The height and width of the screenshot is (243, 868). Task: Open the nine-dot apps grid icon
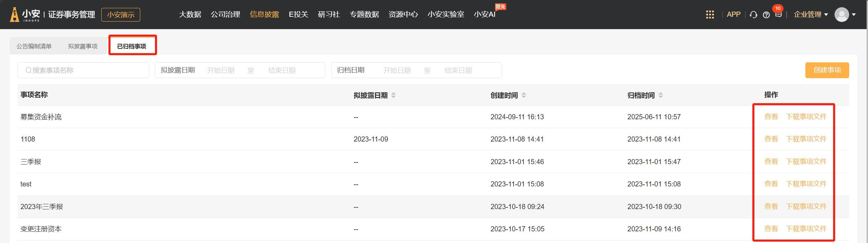710,14
